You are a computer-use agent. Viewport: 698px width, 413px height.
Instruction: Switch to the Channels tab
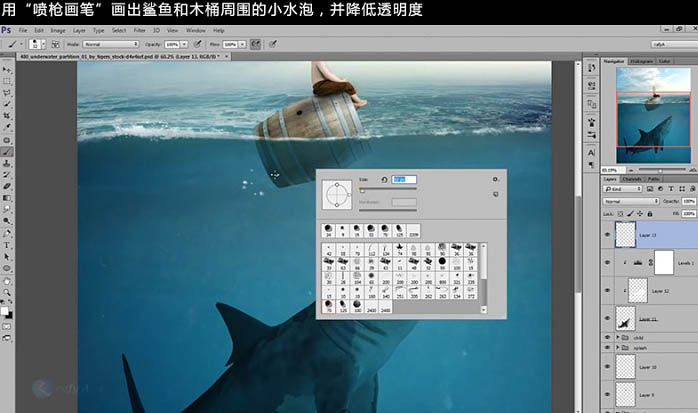(x=632, y=179)
